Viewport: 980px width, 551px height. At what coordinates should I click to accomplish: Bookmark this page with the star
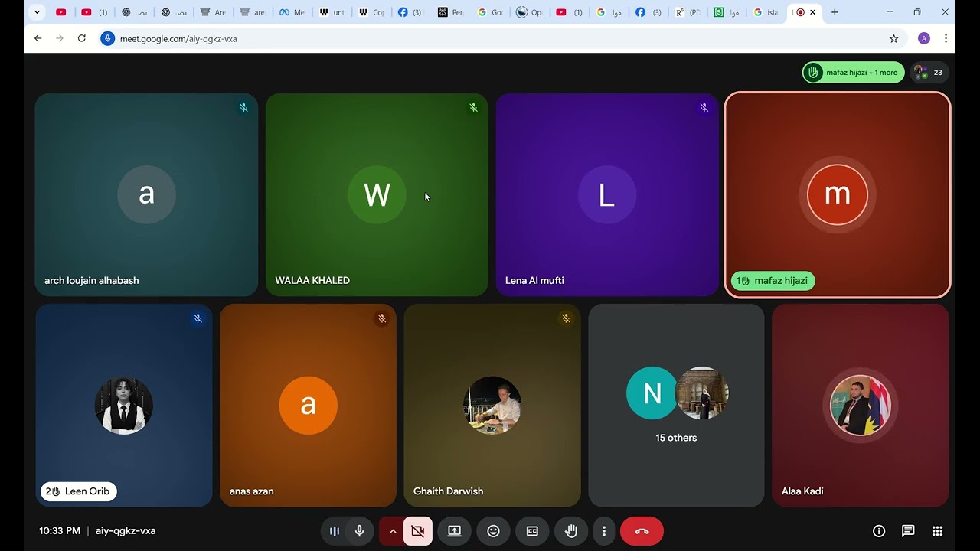[893, 38]
